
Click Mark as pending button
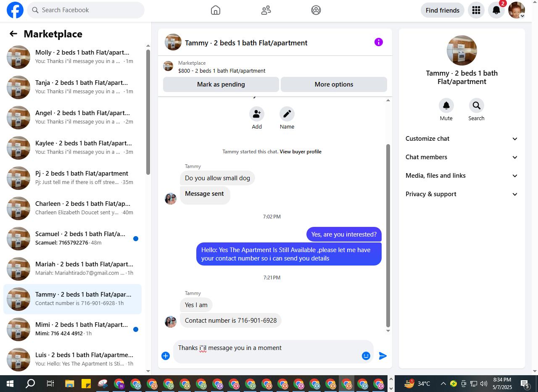(x=221, y=84)
